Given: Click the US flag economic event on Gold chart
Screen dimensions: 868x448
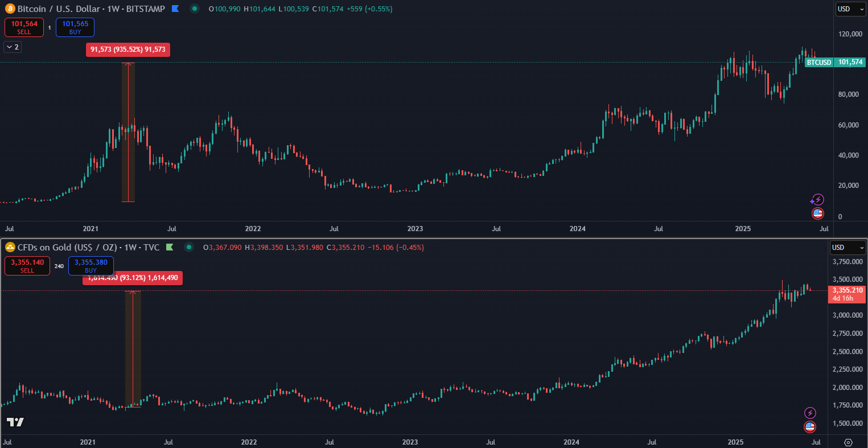Looking at the screenshot, I should (x=809, y=426).
